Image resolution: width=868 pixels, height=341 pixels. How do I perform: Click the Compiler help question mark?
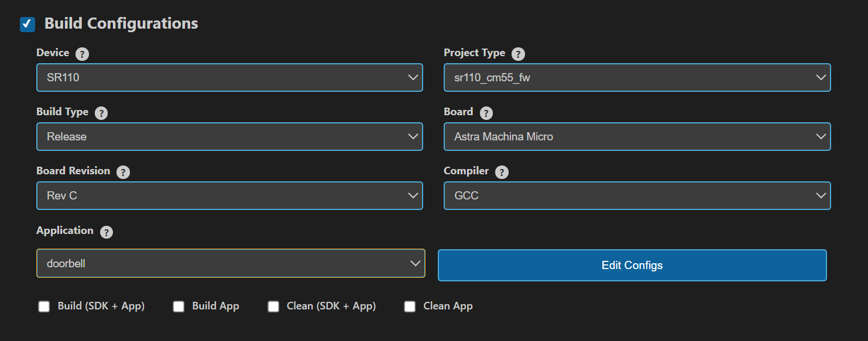(502, 172)
